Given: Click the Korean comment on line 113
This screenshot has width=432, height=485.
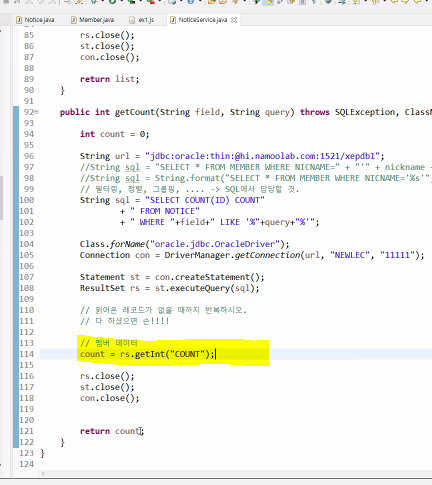Looking at the screenshot, I should [x=109, y=343].
